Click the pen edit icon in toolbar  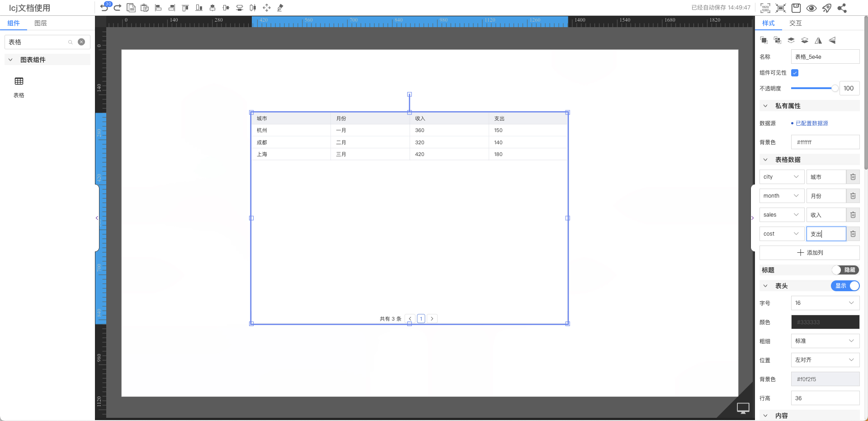coord(280,8)
